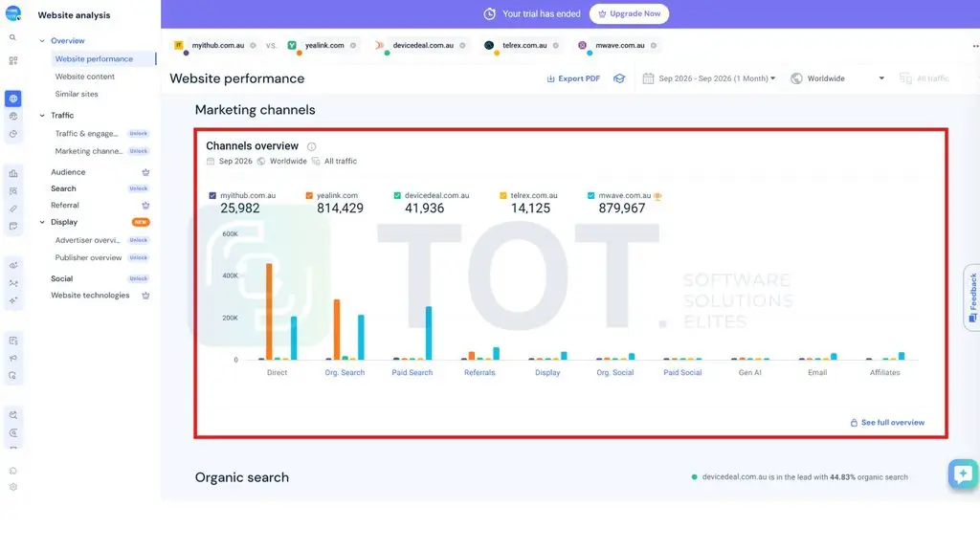This screenshot has height=551, width=980.
Task: Collapse the Display section chevron
Action: tap(42, 222)
